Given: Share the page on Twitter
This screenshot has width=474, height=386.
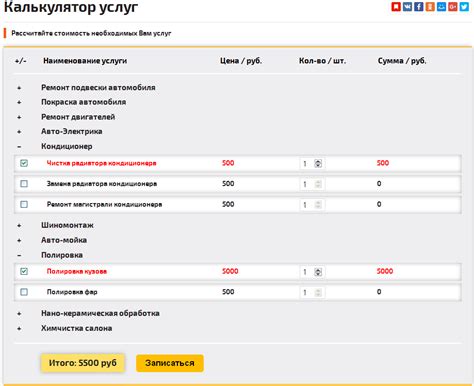Looking at the screenshot, I should point(464,6).
